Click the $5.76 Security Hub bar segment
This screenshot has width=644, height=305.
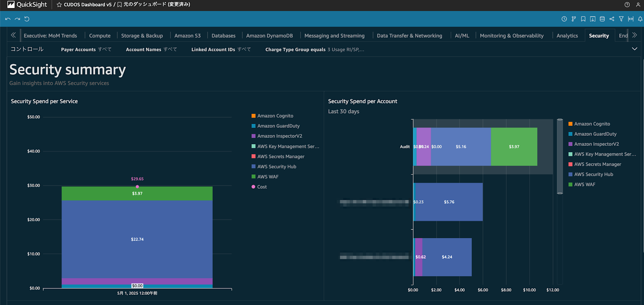pos(449,202)
